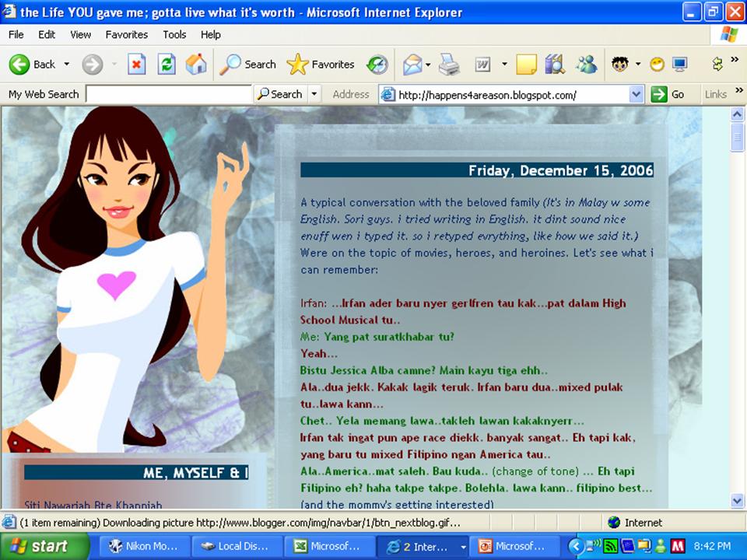
Task: Click the taskbar clock showing 8:42 PM
Action: (712, 546)
